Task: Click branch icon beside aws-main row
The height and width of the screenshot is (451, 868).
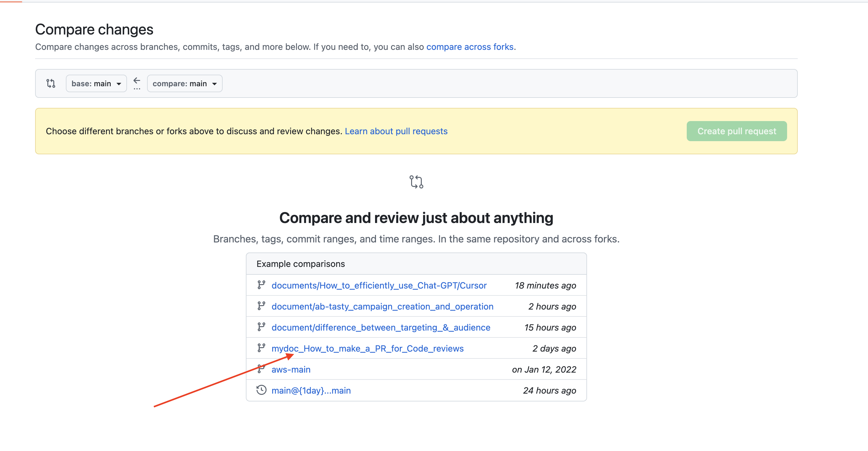Action: click(261, 369)
